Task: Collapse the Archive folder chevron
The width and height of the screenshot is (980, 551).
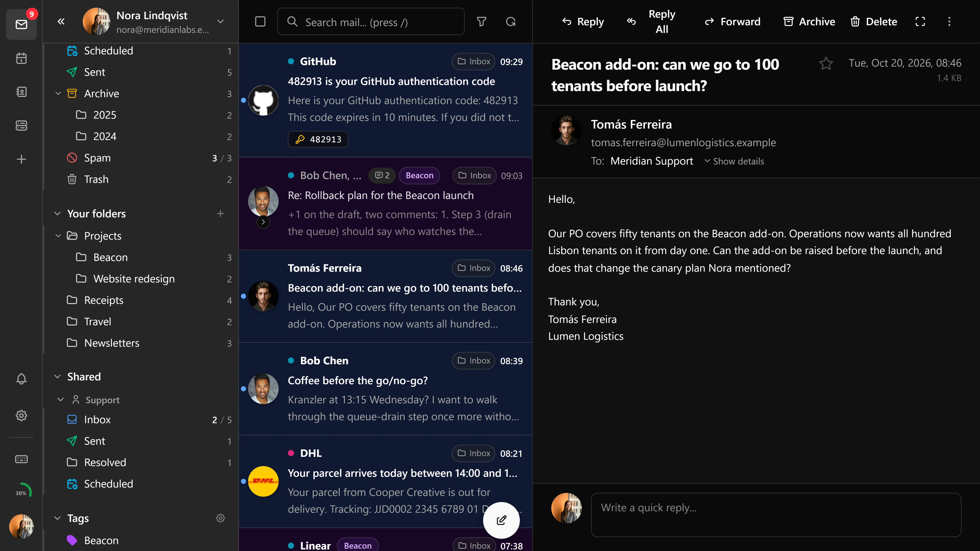Action: click(58, 94)
